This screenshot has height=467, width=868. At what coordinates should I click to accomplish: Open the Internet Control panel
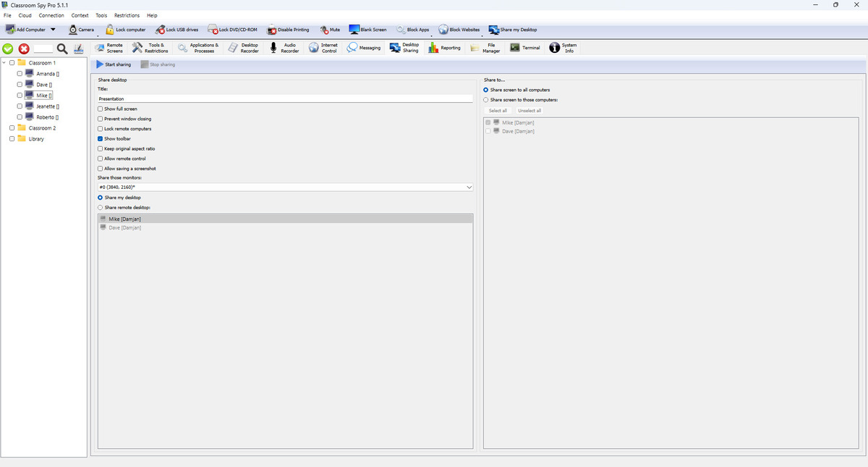(313, 48)
